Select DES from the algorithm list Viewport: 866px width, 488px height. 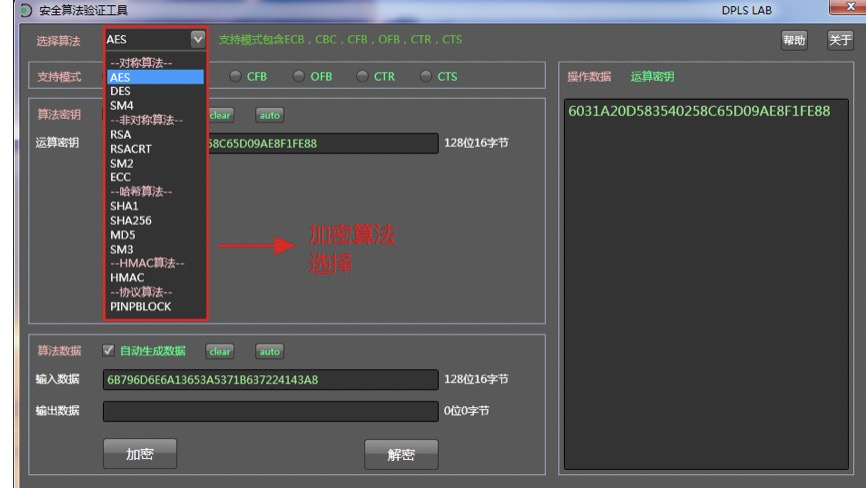click(x=120, y=91)
